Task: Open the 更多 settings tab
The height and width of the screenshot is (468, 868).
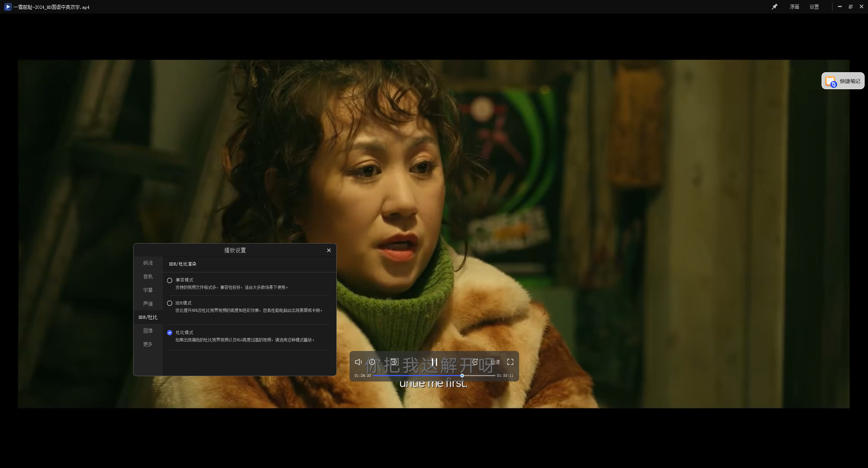Action: [148, 344]
